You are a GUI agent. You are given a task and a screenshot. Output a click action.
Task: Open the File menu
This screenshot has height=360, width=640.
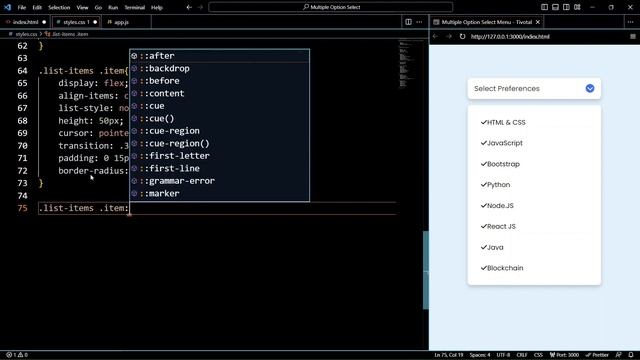click(x=22, y=7)
